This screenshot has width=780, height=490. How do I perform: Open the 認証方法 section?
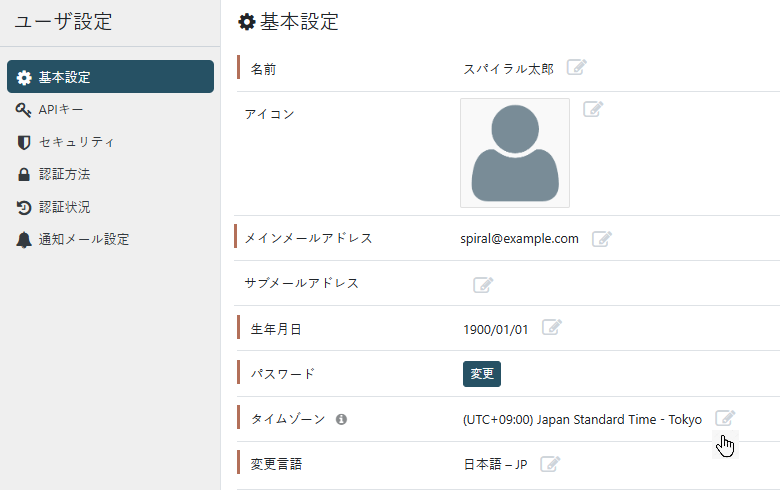coord(64,174)
